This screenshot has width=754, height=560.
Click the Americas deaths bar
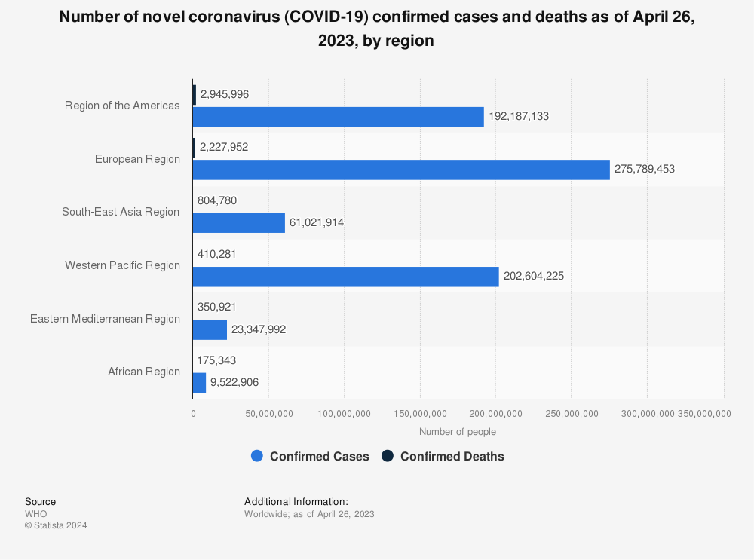(x=195, y=95)
